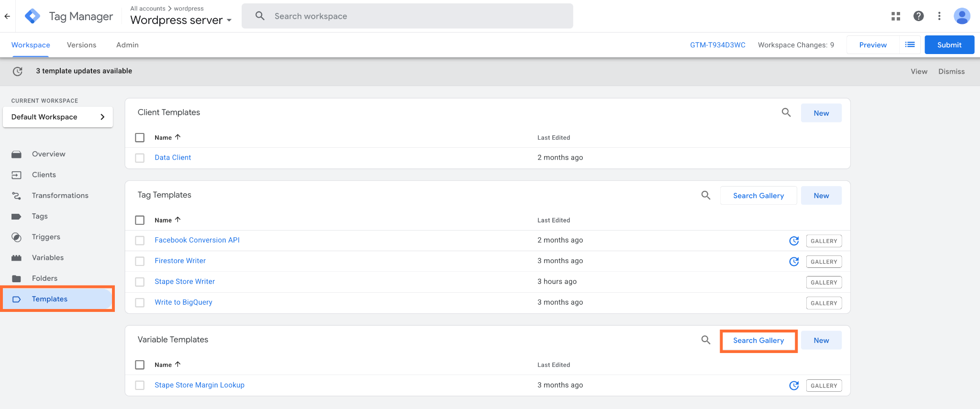The image size is (980, 409).
Task: Click the search magnifier in workspace search
Action: click(260, 16)
